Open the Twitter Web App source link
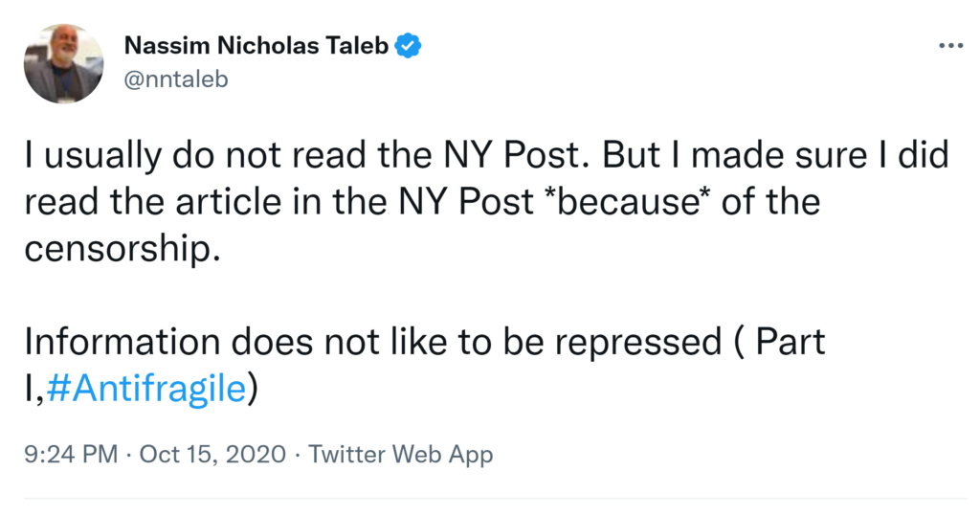The width and height of the screenshot is (980, 516). click(401, 454)
